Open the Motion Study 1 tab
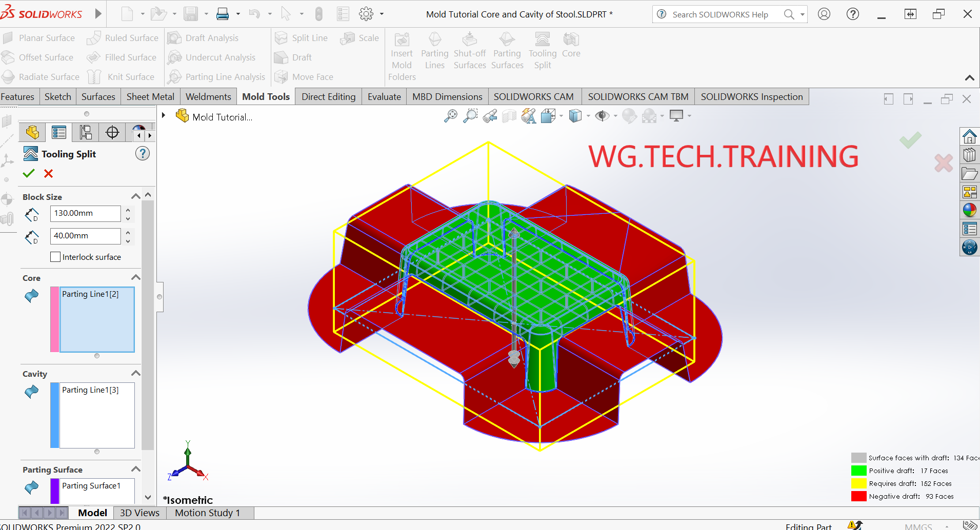This screenshot has width=980, height=530. click(207, 513)
